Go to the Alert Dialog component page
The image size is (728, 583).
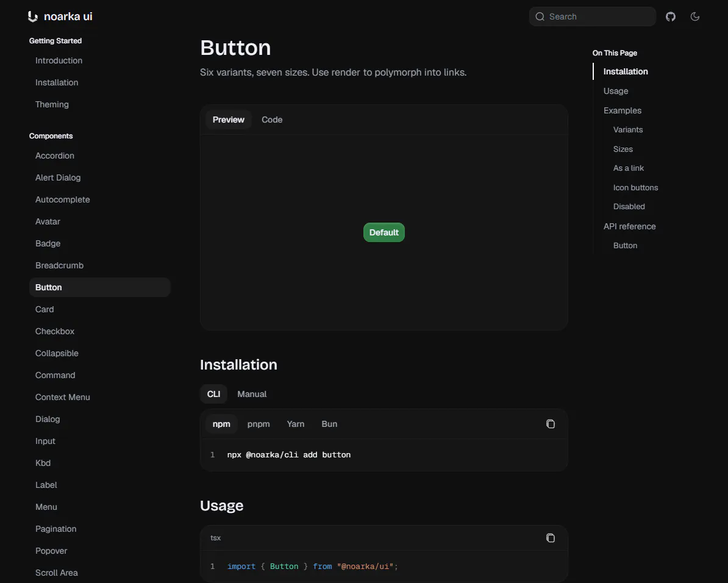point(58,177)
